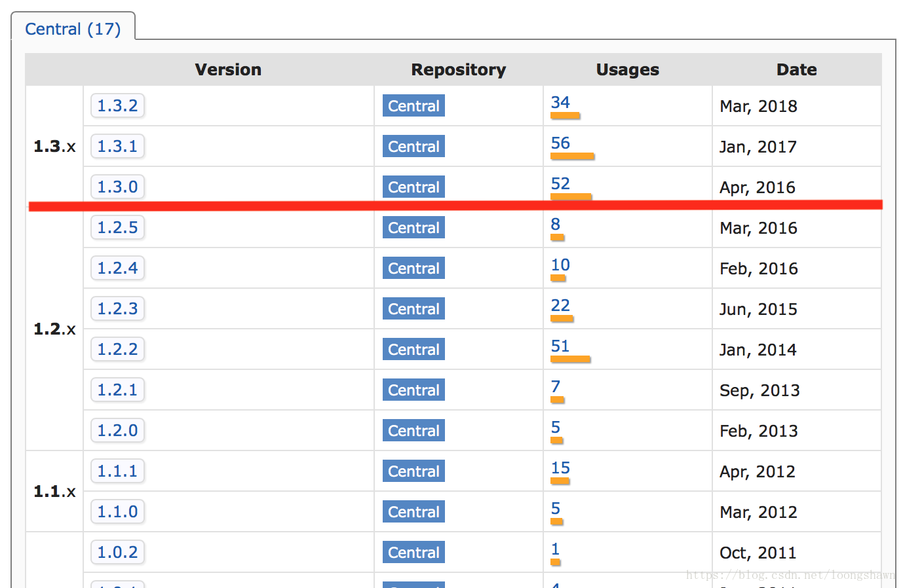Image resolution: width=903 pixels, height=588 pixels.
Task: Open version 1.1.0 link
Action: (x=118, y=511)
